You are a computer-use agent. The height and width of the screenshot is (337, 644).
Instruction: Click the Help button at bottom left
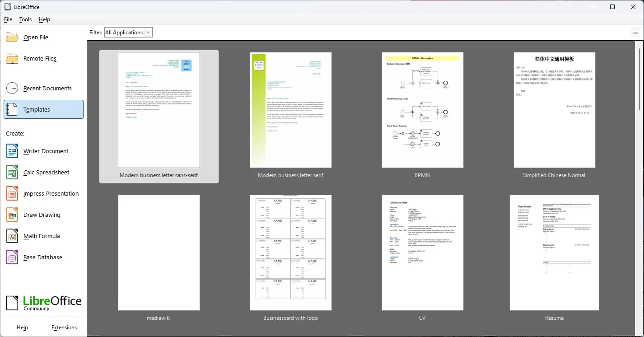point(22,328)
